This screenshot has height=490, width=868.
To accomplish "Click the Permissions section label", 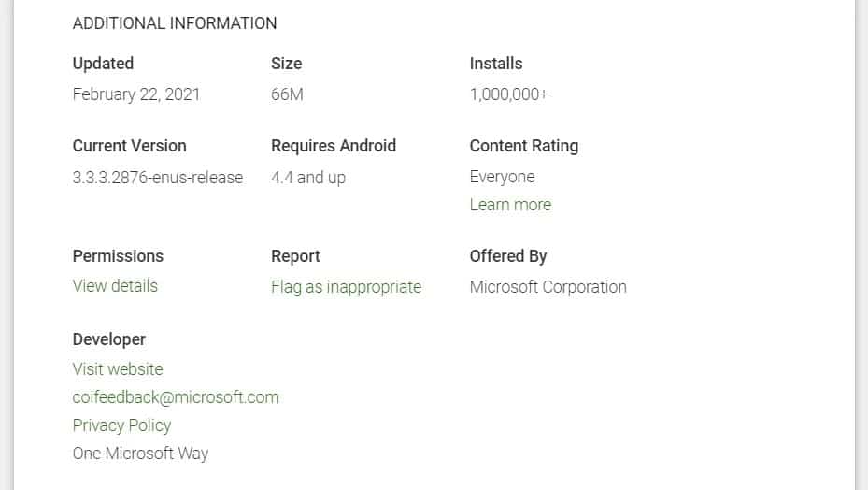I will point(118,256).
